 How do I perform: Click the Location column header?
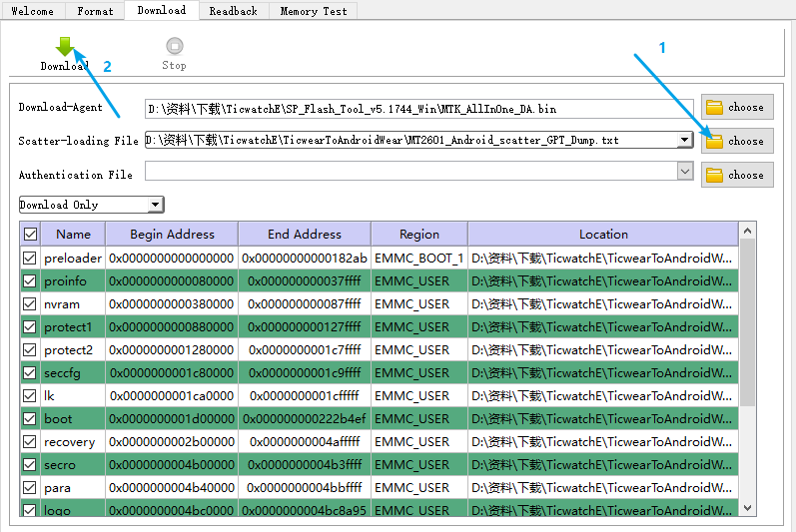pos(603,234)
